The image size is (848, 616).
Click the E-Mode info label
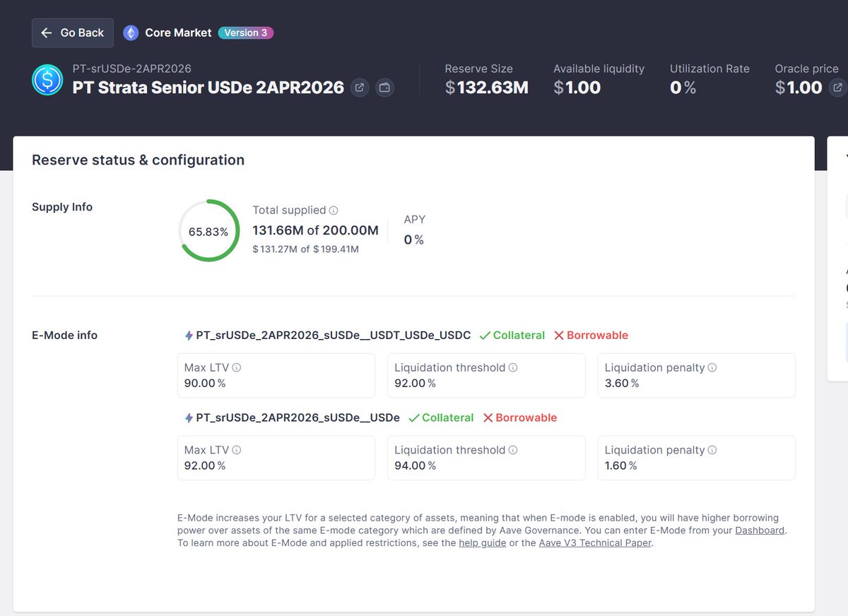[65, 336]
